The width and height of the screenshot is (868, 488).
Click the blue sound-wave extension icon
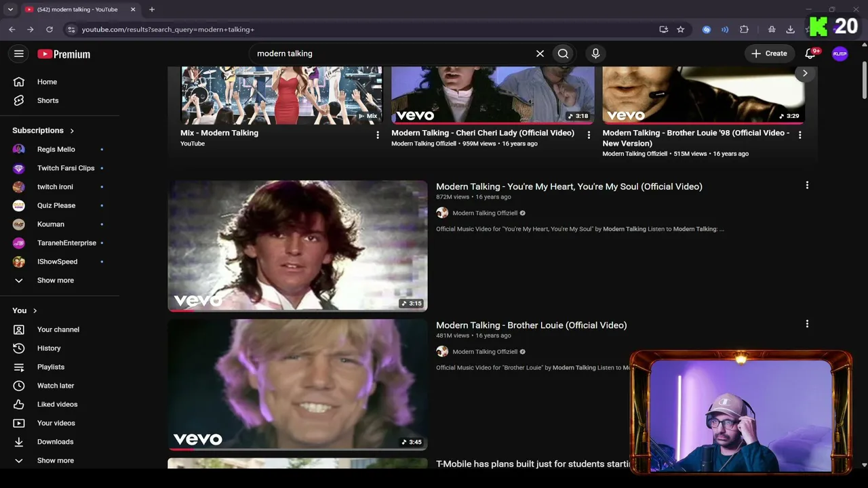[x=725, y=29]
